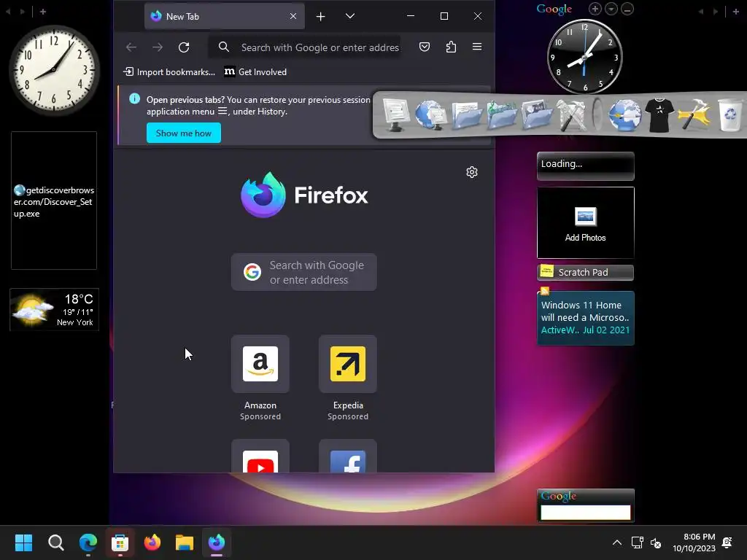Click the plus button atop the right sidebar

coord(735,12)
